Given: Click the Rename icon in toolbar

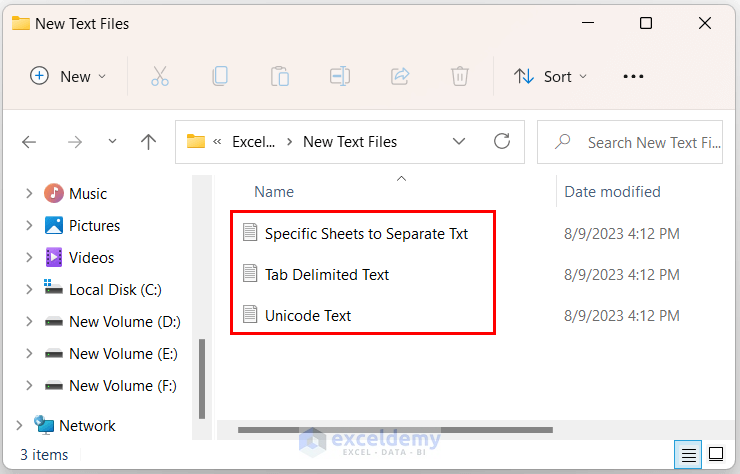Looking at the screenshot, I should click(x=340, y=76).
